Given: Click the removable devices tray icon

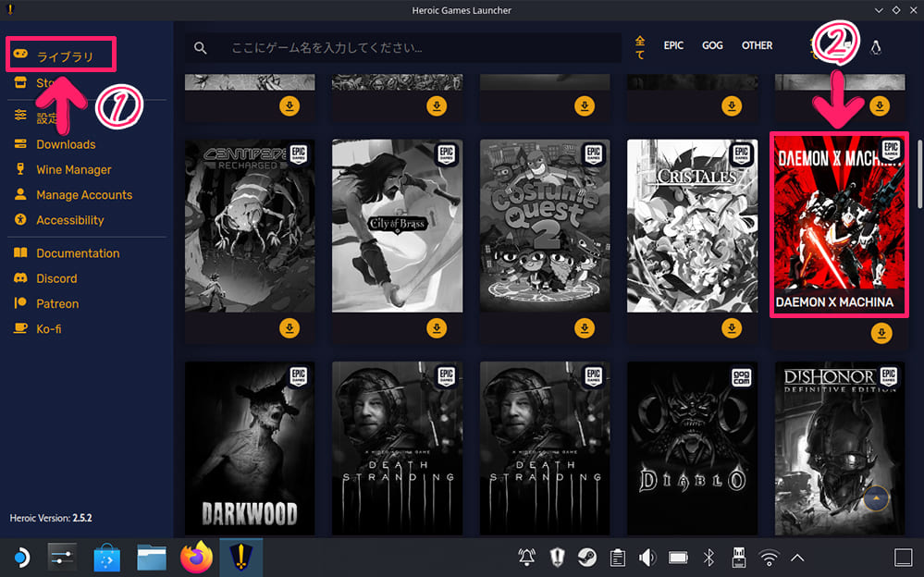Looking at the screenshot, I should [739, 558].
